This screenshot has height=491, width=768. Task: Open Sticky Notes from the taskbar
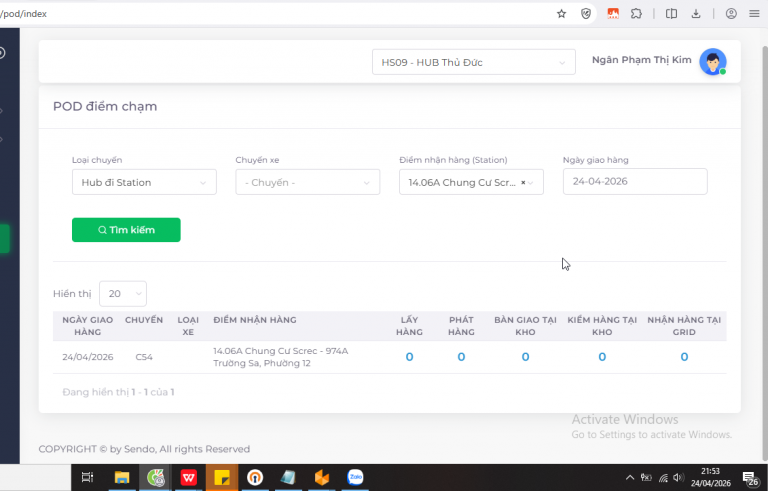[x=222, y=477]
